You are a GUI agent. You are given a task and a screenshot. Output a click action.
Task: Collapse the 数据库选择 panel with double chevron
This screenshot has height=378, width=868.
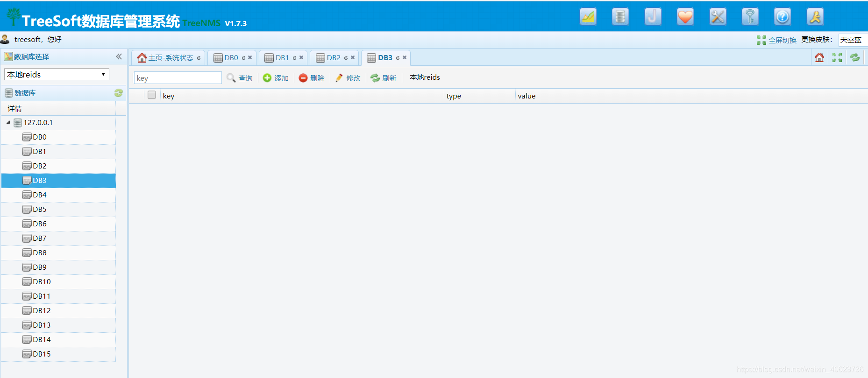[119, 56]
